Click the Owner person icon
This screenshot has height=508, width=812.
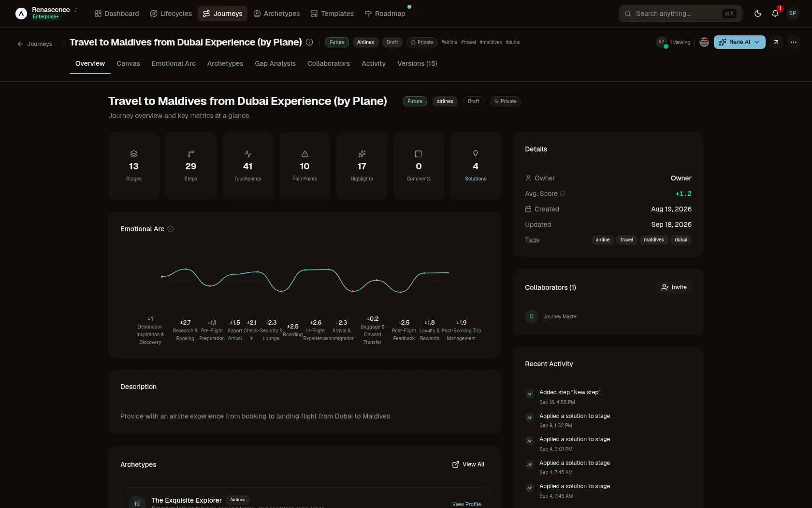[528, 178]
